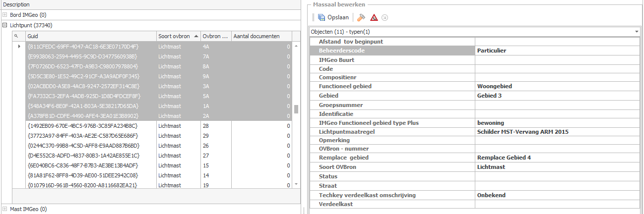Click the grayed circular arrow icon
644x214 pixels.
click(x=385, y=17)
